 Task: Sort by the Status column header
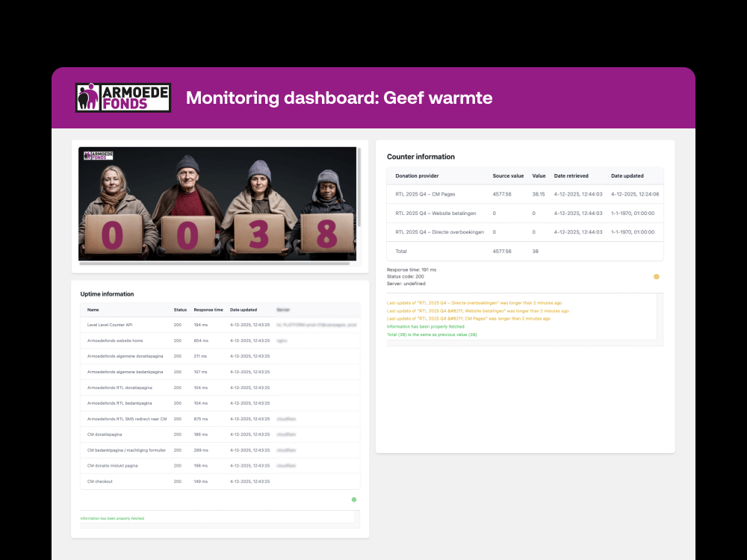(179, 310)
